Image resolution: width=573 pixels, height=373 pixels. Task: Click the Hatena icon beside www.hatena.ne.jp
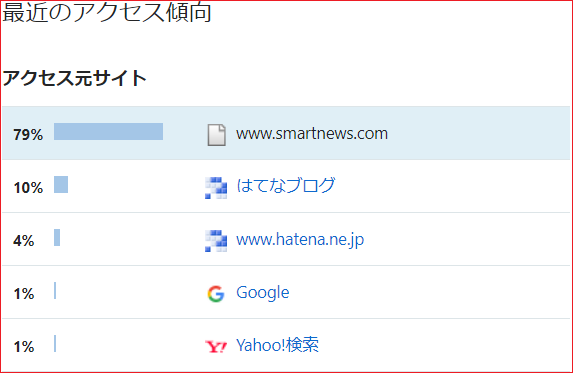(x=216, y=241)
